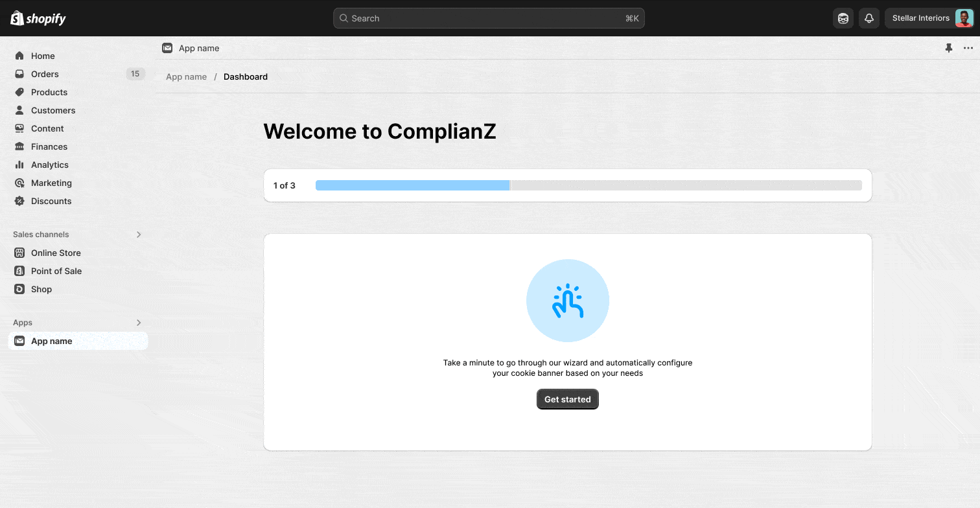This screenshot has height=508, width=980.
Task: Click the Orders count badge 15
Action: 135,74
